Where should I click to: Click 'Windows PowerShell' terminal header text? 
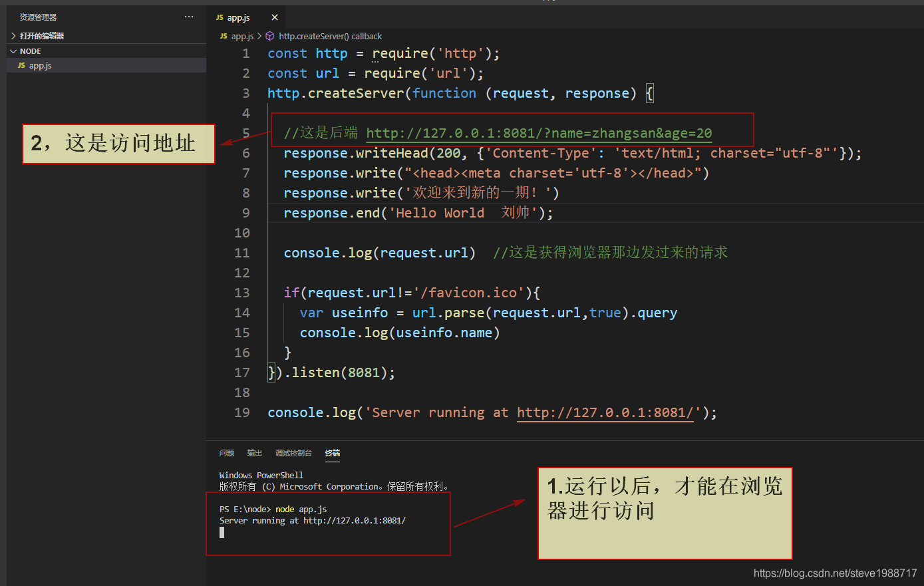click(x=261, y=475)
